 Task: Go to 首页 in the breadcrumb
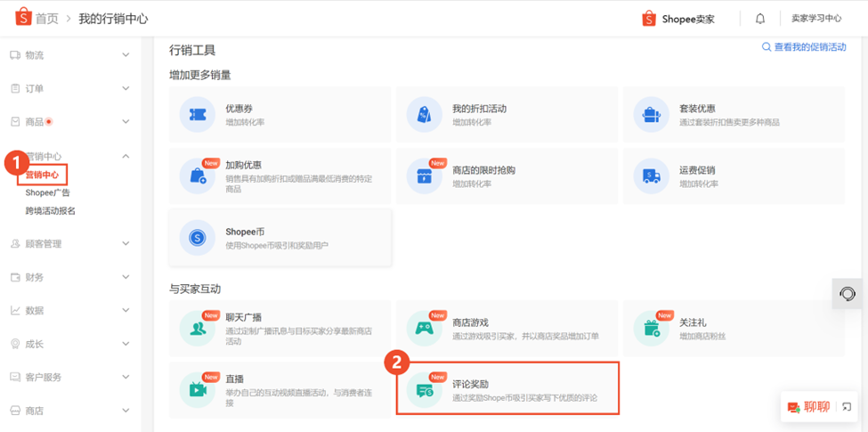(46, 19)
